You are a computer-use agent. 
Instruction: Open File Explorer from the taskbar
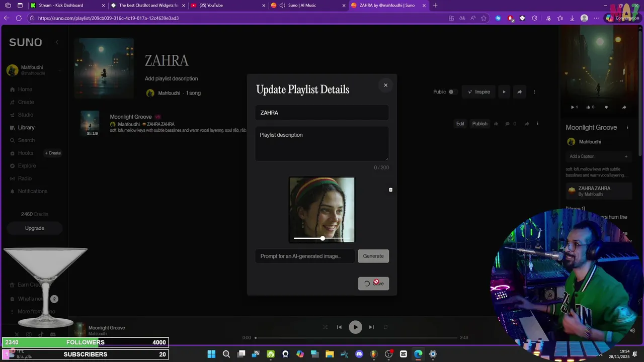(330, 354)
